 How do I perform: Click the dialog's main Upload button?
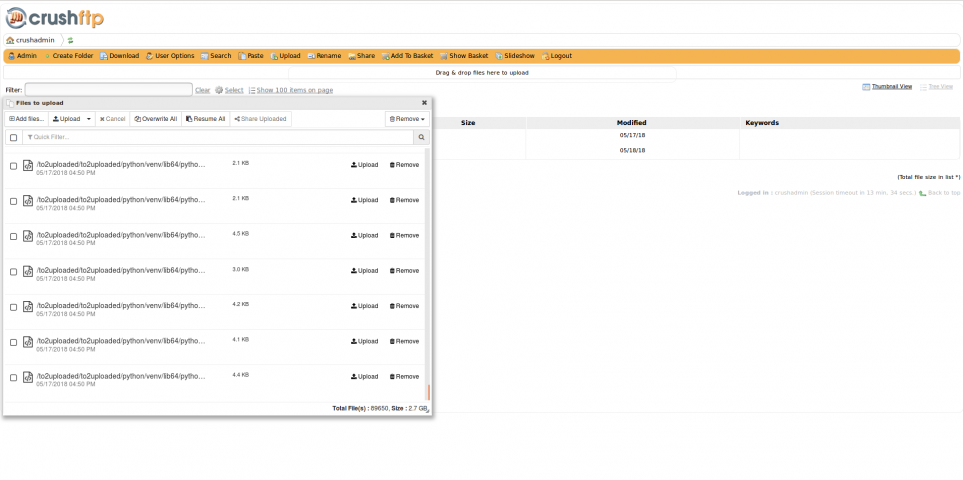pos(66,119)
